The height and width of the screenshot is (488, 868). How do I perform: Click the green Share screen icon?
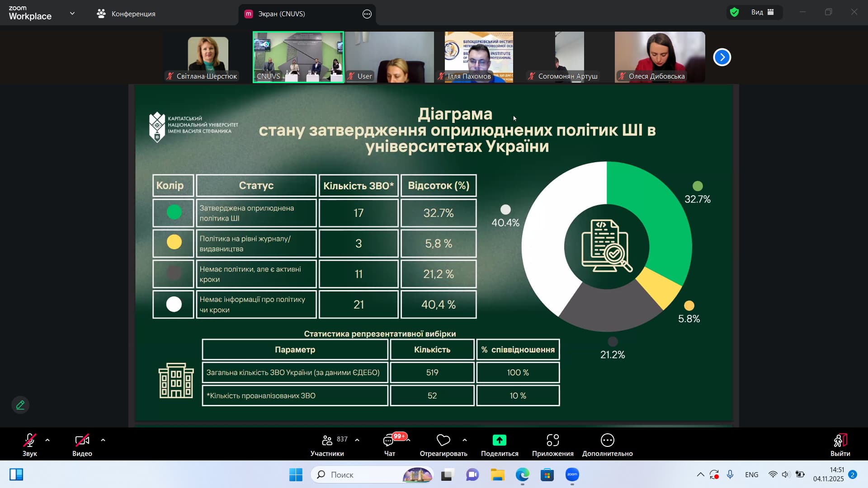499,440
